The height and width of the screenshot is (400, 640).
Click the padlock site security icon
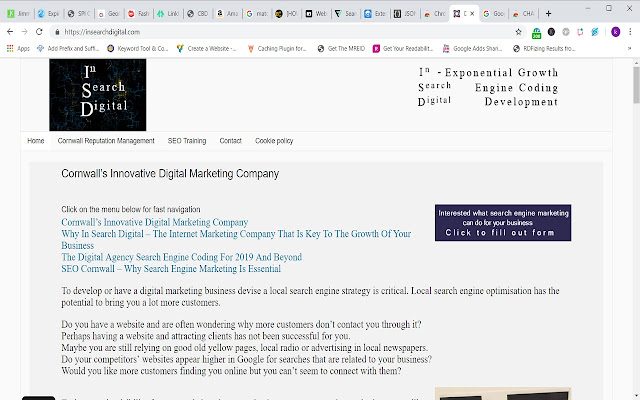coord(57,32)
